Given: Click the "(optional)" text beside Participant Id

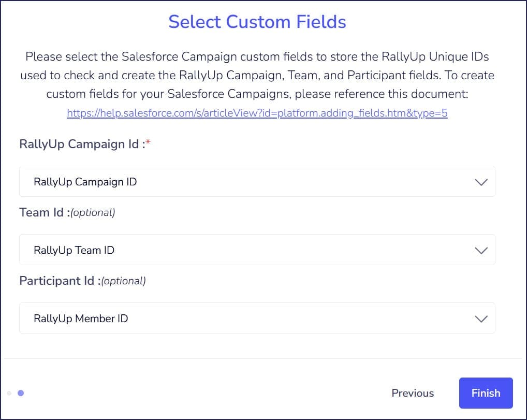Looking at the screenshot, I should point(123,281).
